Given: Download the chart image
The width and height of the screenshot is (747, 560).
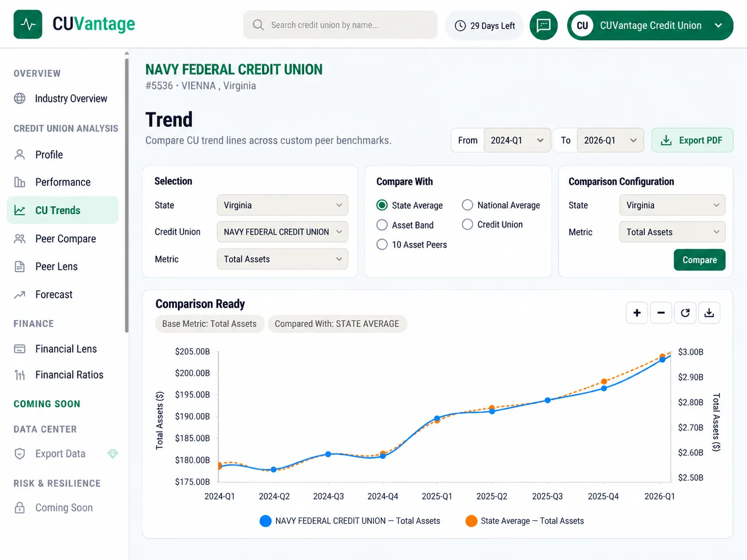Looking at the screenshot, I should pyautogui.click(x=709, y=313).
